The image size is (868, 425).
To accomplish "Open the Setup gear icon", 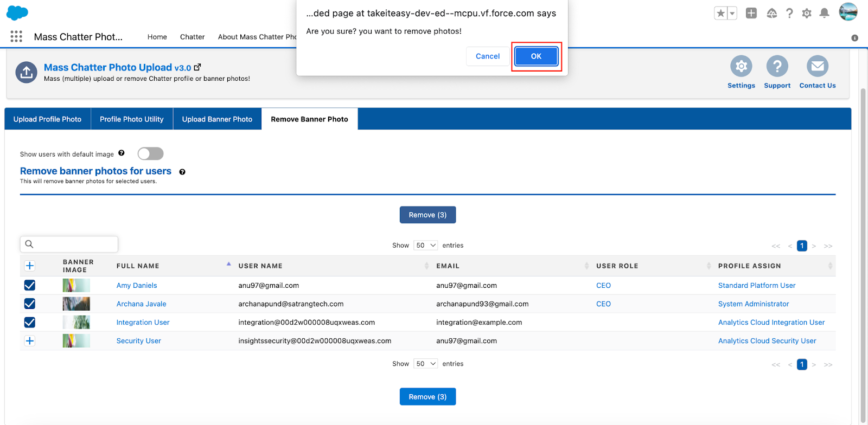I will click(x=807, y=13).
